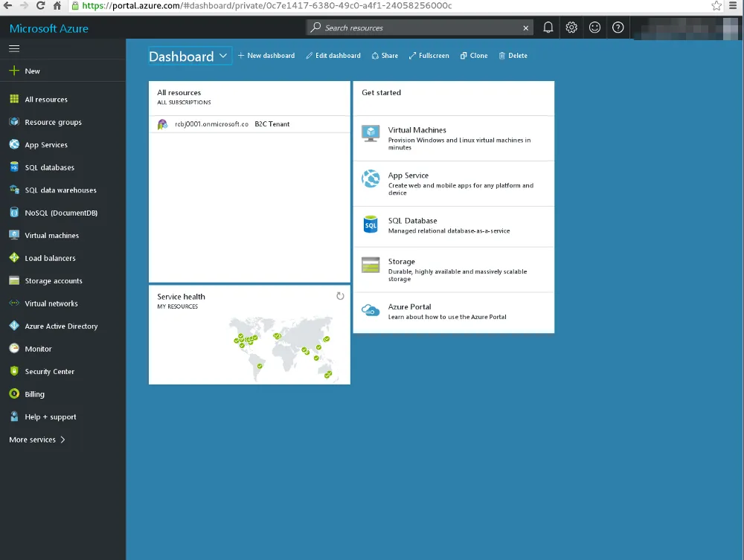Image resolution: width=744 pixels, height=560 pixels.
Task: Open the portal settings gear icon
Action: point(571,28)
